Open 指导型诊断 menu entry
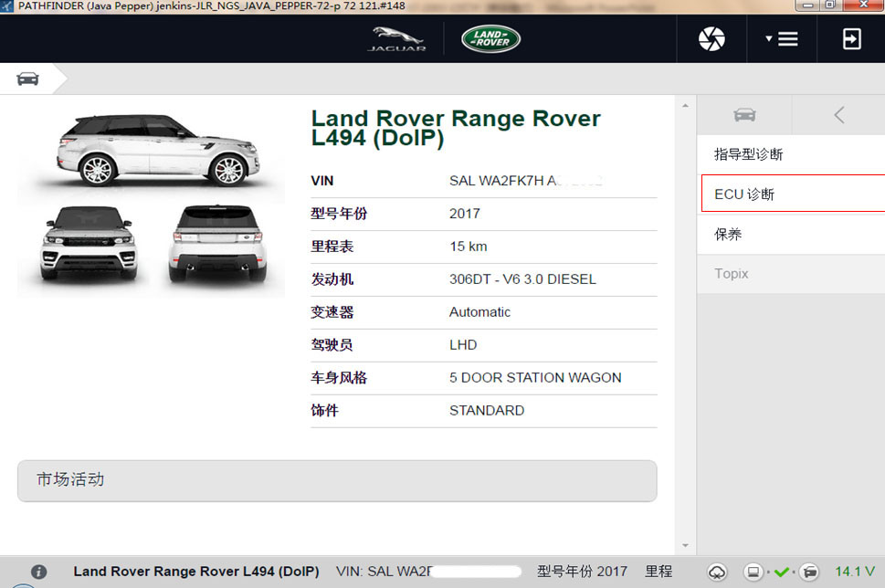 point(791,154)
